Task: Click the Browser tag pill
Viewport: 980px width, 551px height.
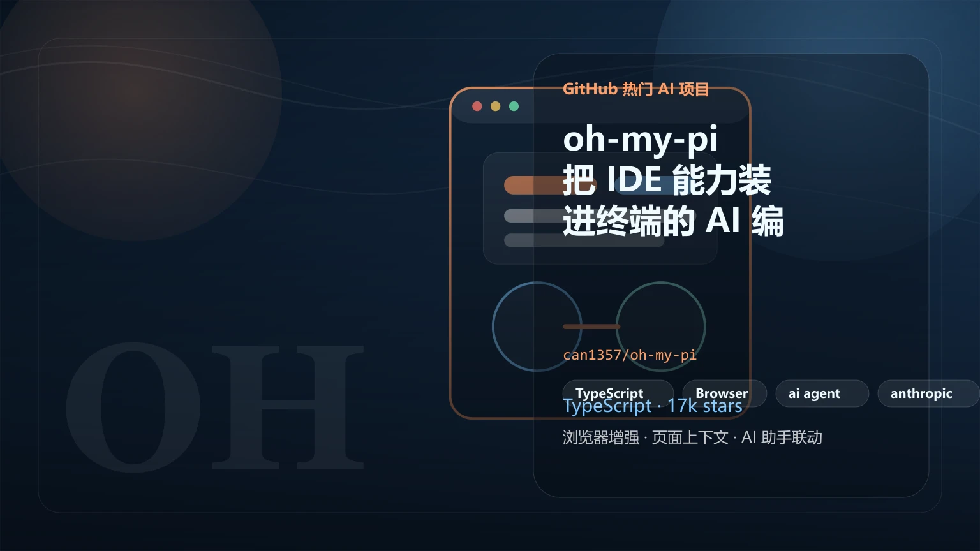Action: pyautogui.click(x=724, y=393)
